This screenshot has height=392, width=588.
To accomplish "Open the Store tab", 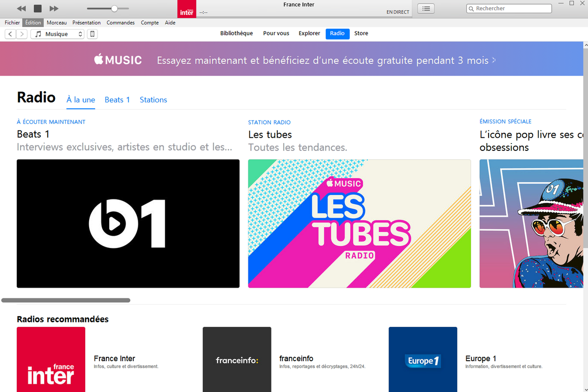I will [361, 33].
